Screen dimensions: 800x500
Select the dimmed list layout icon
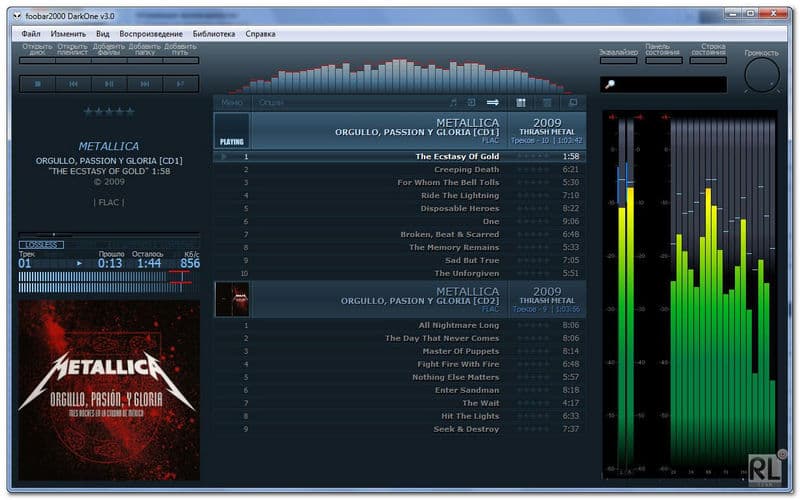click(547, 103)
